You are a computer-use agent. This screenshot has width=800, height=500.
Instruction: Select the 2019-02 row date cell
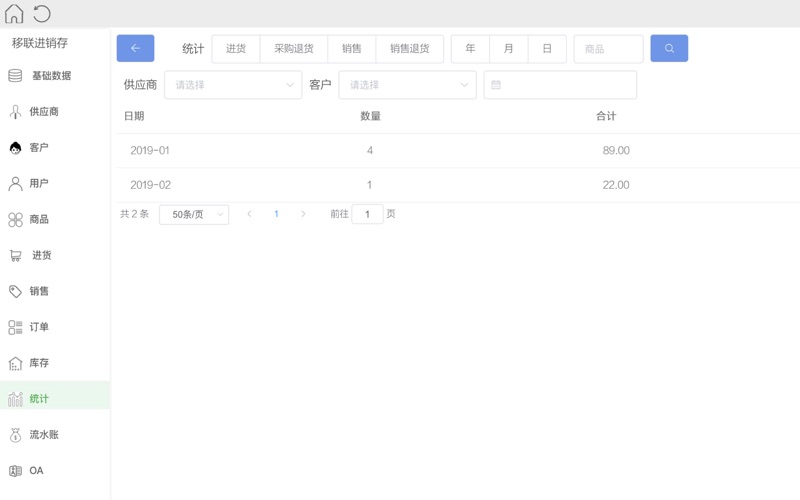151,185
